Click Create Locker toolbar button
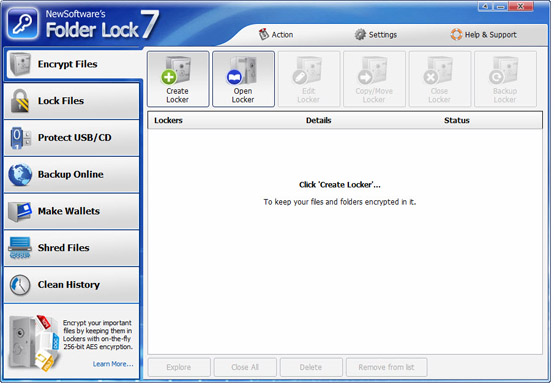The height and width of the screenshot is (392, 560). point(178,79)
